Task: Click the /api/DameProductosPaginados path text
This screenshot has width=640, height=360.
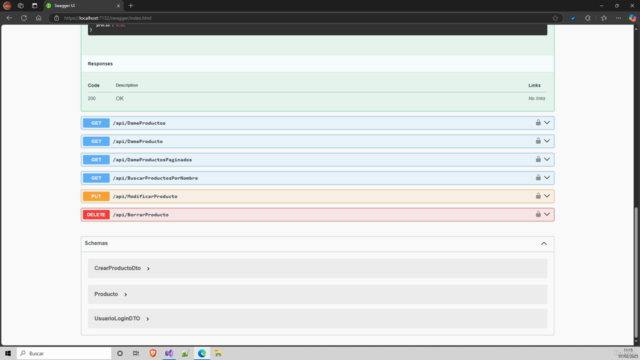Action: (152, 160)
